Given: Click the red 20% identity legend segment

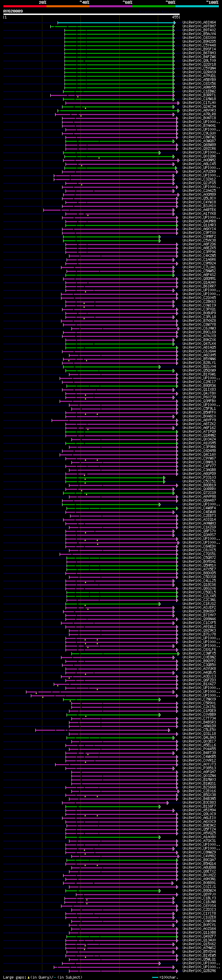Looking at the screenshot, I should point(25,7).
